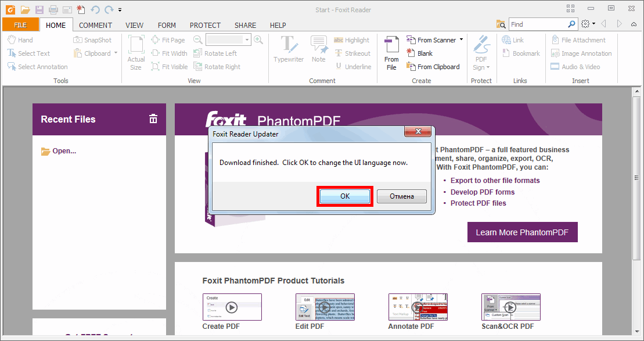Set view to Actual Size
Image resolution: width=644 pixels, height=341 pixels.
136,53
